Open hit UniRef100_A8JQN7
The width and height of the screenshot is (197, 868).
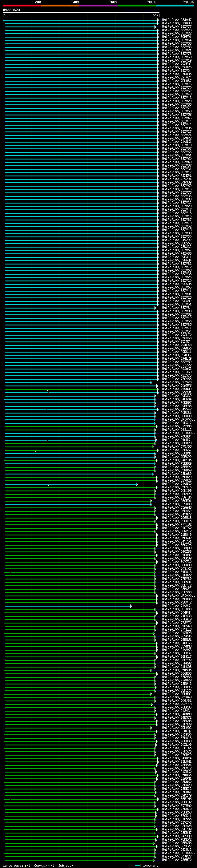click(176, 20)
